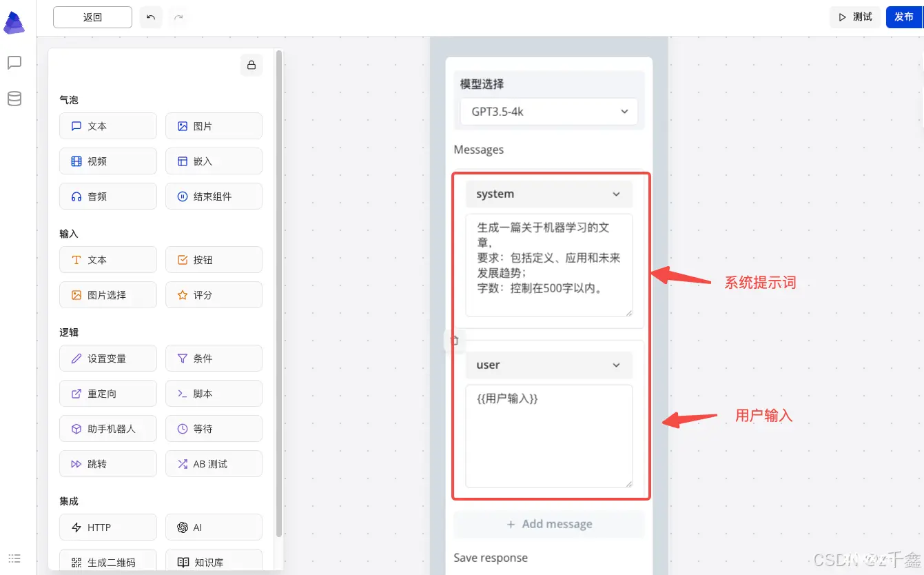This screenshot has width=924, height=575.
Task: Add the AI integration block
Action: 214,527
